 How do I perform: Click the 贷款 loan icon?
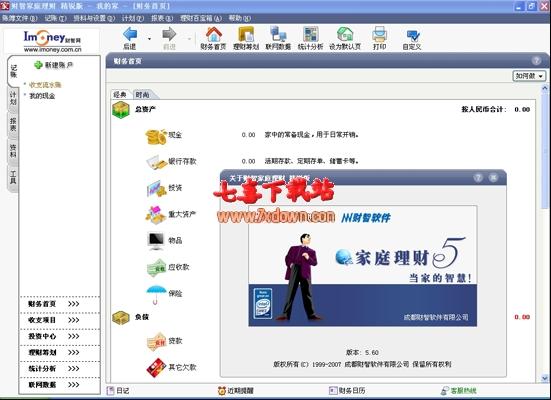coord(156,341)
